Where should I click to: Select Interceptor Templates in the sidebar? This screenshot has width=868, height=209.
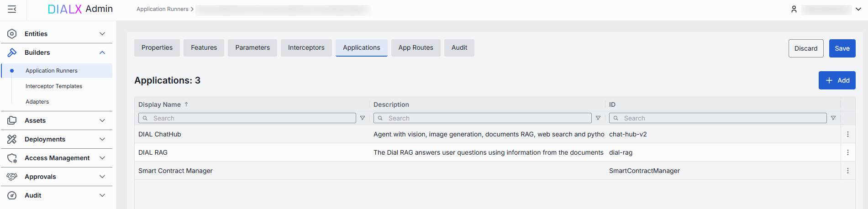tap(54, 86)
